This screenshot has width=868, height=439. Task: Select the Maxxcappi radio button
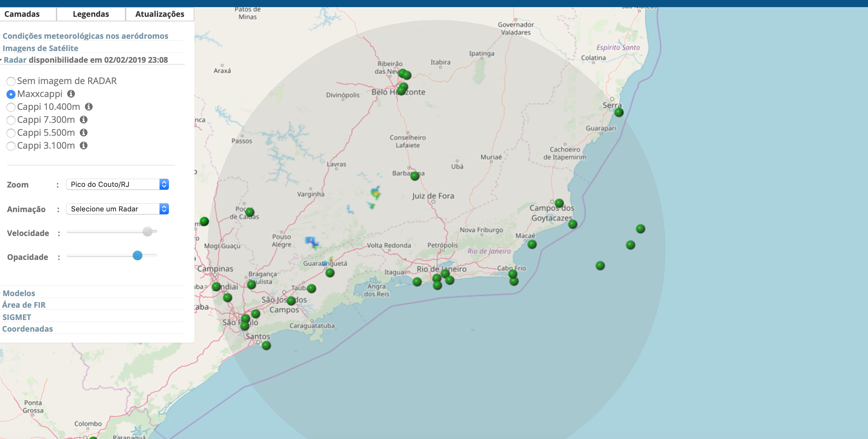tap(11, 94)
